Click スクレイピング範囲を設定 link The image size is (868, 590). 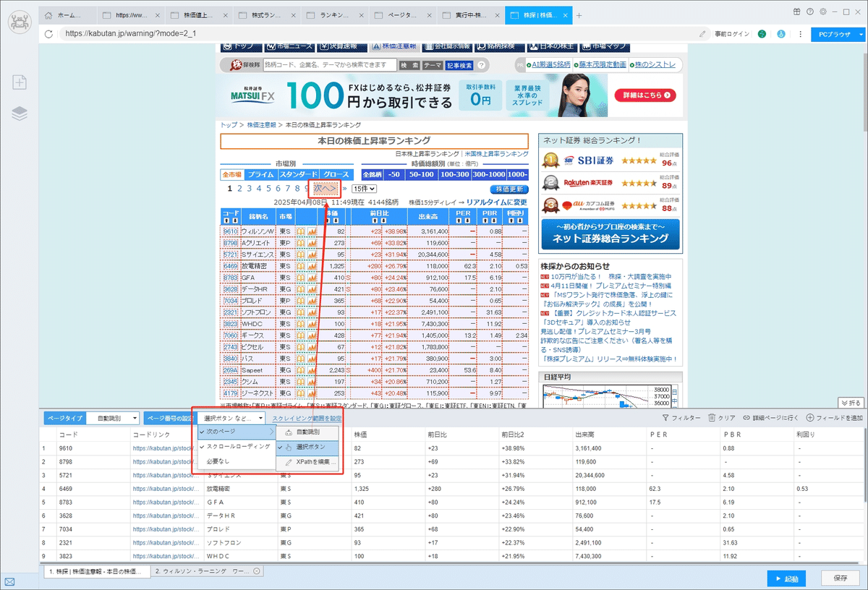click(x=307, y=418)
